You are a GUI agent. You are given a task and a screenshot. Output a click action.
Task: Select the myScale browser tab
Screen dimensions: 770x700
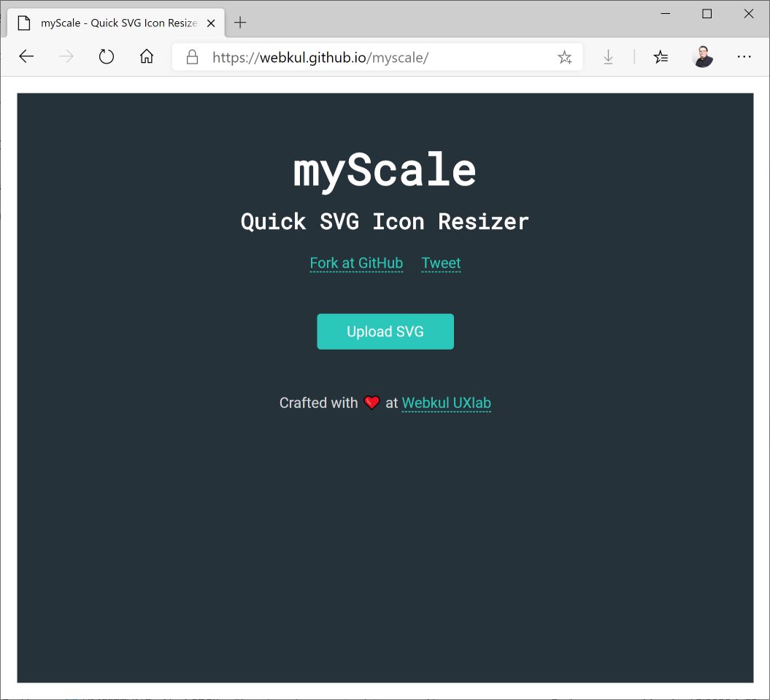click(117, 23)
